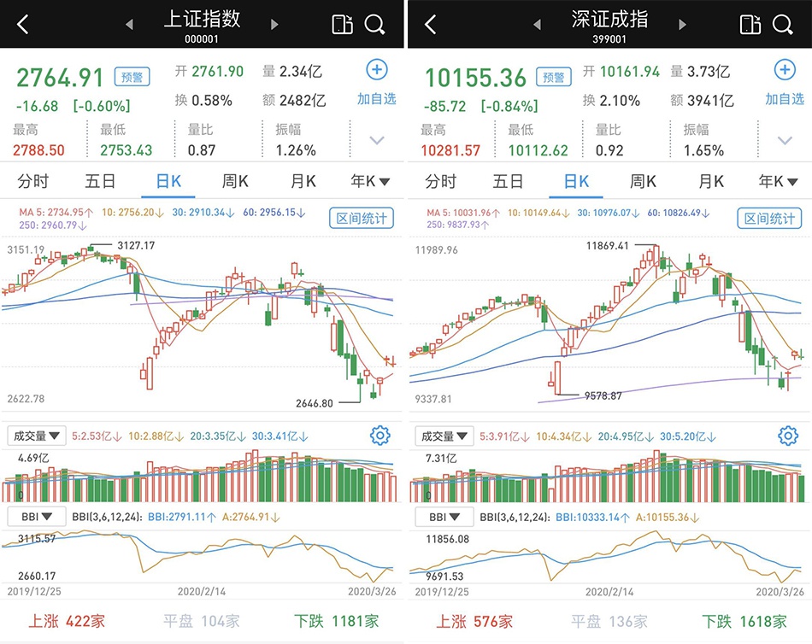Tap 量比 0.92 on 深证成指
812x644 pixels.
pos(609,140)
